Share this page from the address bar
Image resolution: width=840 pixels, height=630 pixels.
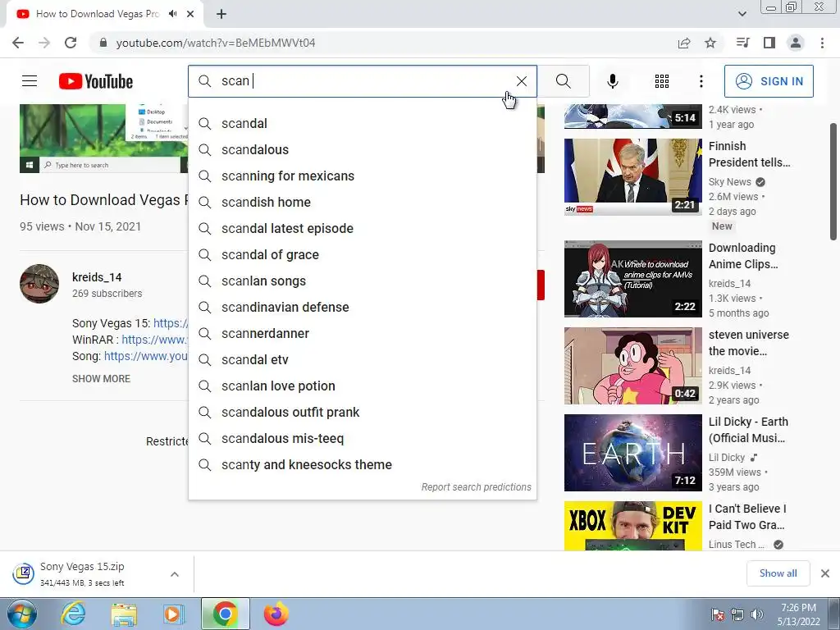coord(684,43)
